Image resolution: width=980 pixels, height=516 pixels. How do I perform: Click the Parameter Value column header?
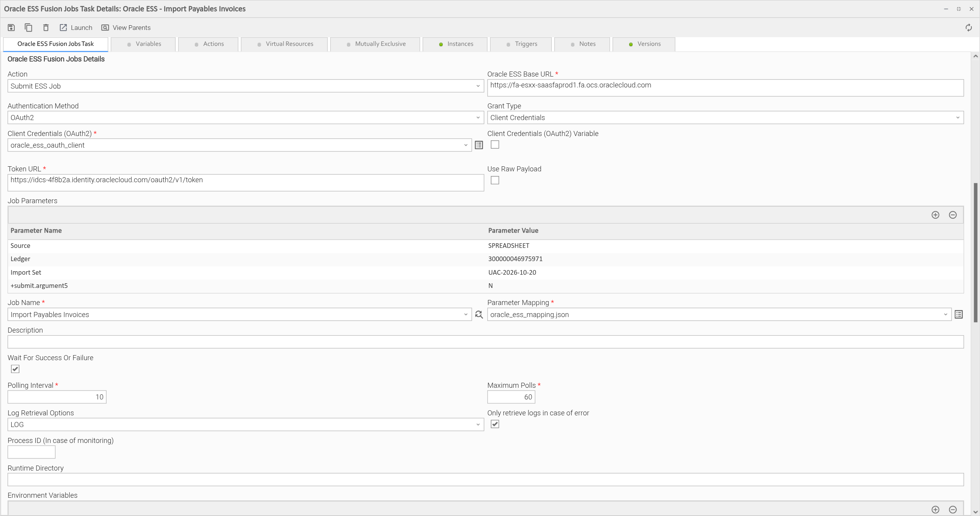(724, 230)
